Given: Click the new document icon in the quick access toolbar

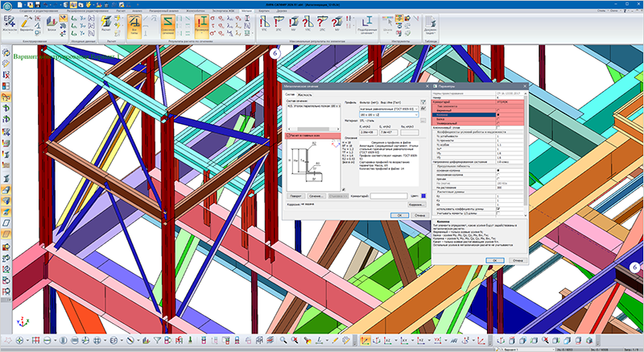Looking at the screenshot, I should (19, 5).
